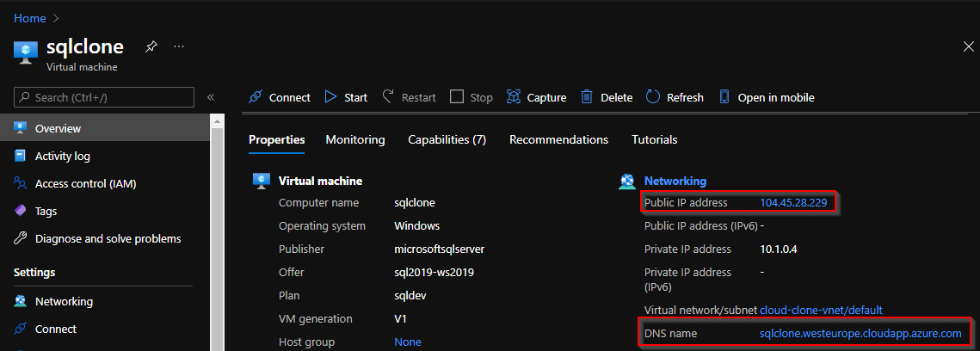Image resolution: width=980 pixels, height=351 pixels.
Task: Click the Networking section globe icon
Action: (x=627, y=182)
